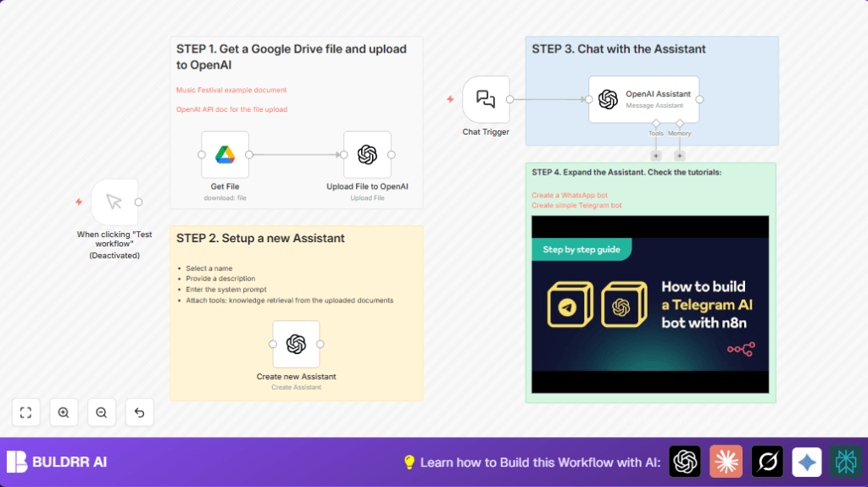Click the lightning bolt beside Chat Trigger

tap(450, 100)
